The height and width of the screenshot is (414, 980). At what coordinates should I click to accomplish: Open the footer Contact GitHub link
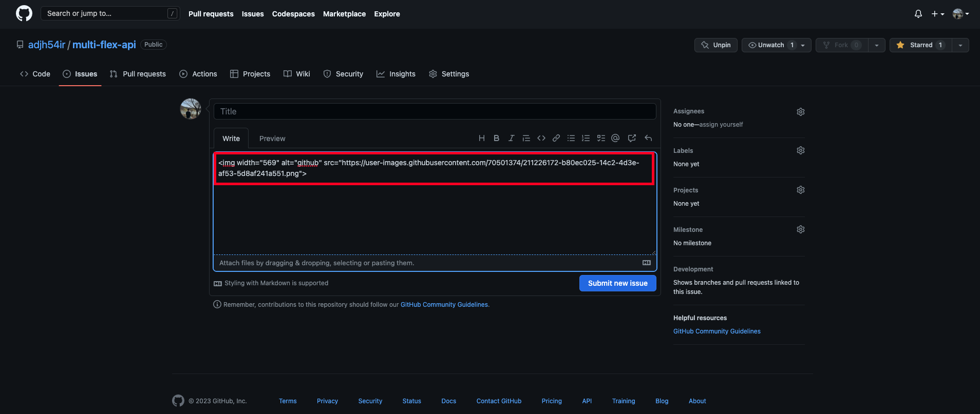(x=499, y=401)
